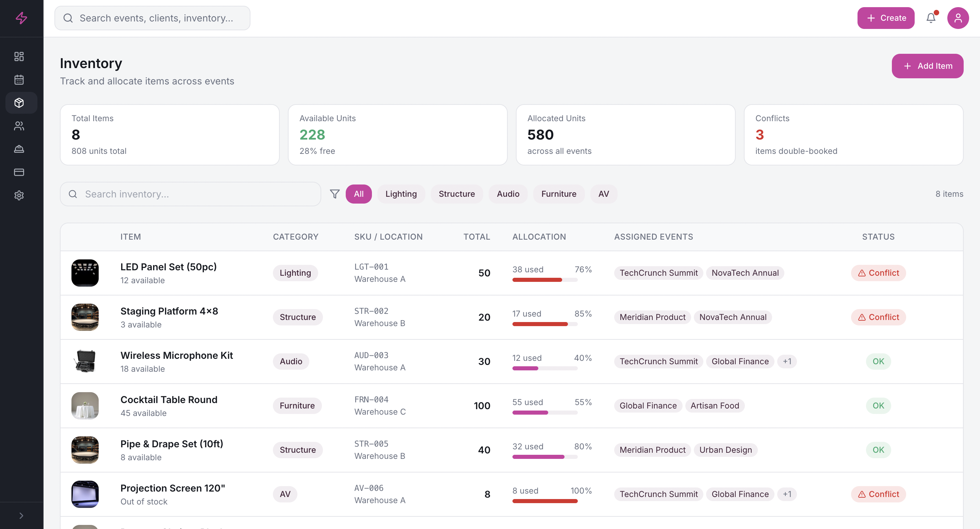This screenshot has height=529, width=980.
Task: Open the Clients section from the sidebar
Action: tap(19, 126)
